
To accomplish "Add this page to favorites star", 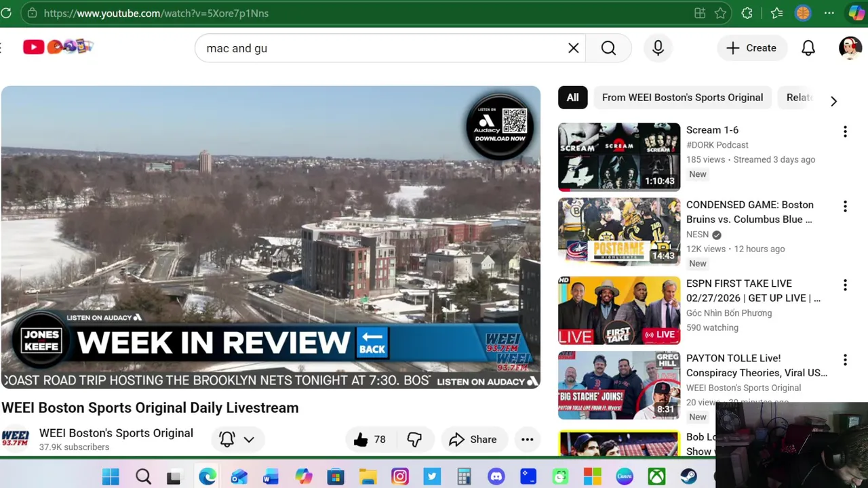I will (720, 13).
